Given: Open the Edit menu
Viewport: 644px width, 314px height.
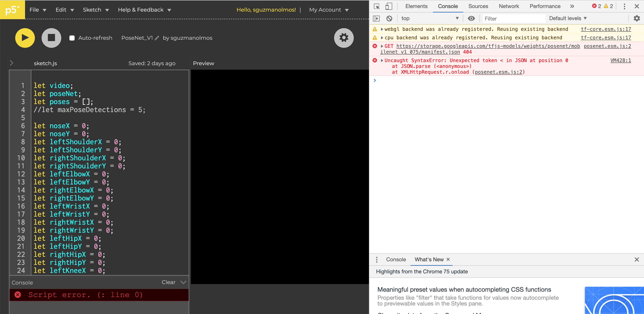Looking at the screenshot, I should pos(65,10).
